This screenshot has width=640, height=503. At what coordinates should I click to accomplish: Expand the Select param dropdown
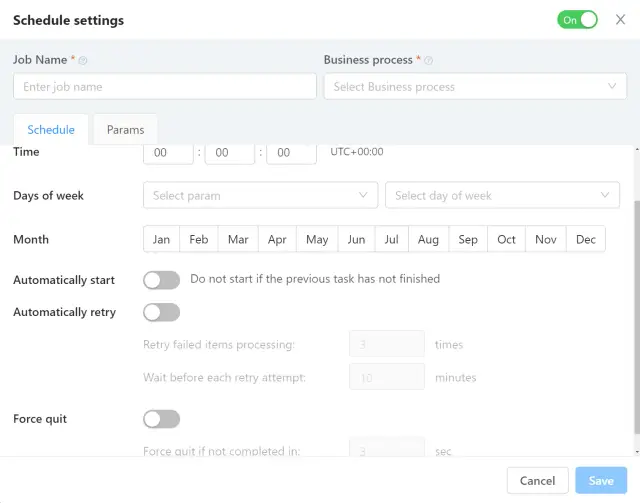(x=260, y=196)
